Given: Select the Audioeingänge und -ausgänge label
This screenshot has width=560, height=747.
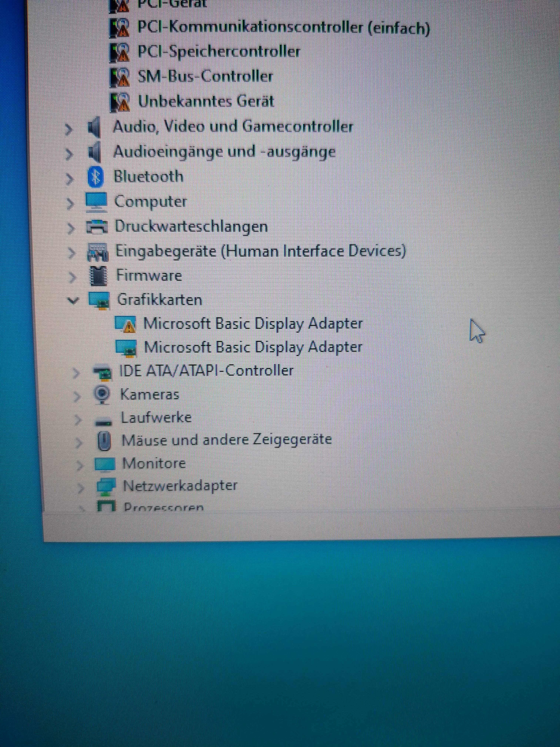Looking at the screenshot, I should pos(224,152).
